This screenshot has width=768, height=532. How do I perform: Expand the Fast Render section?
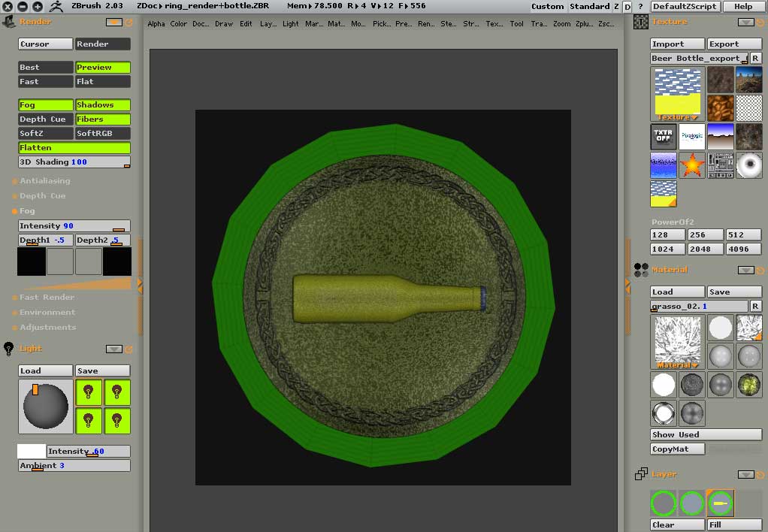click(x=47, y=298)
